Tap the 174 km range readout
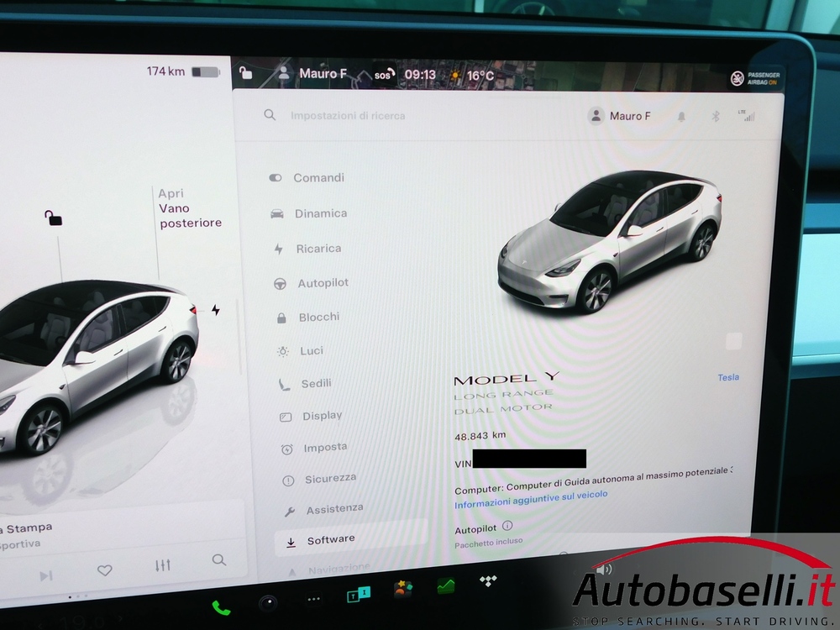840x630 pixels. 165,71
